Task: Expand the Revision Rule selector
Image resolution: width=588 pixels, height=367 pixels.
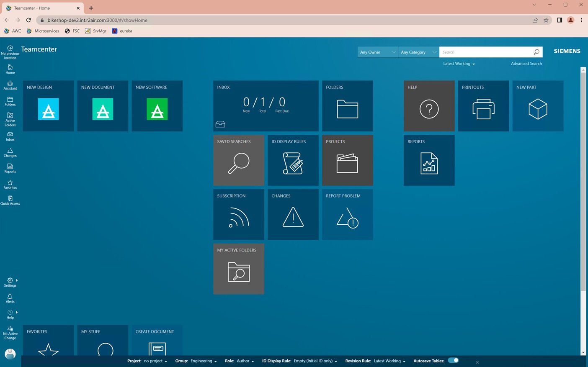Action: pyautogui.click(x=388, y=361)
